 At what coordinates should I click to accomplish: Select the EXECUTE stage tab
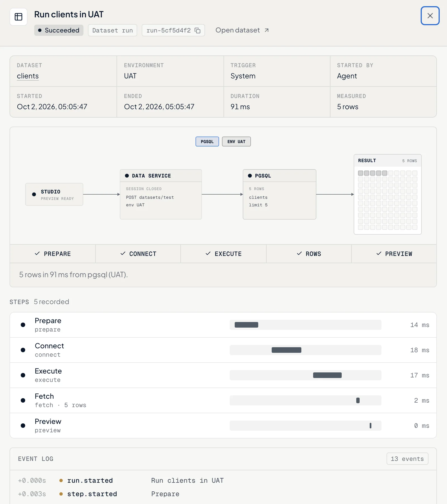tap(223, 254)
